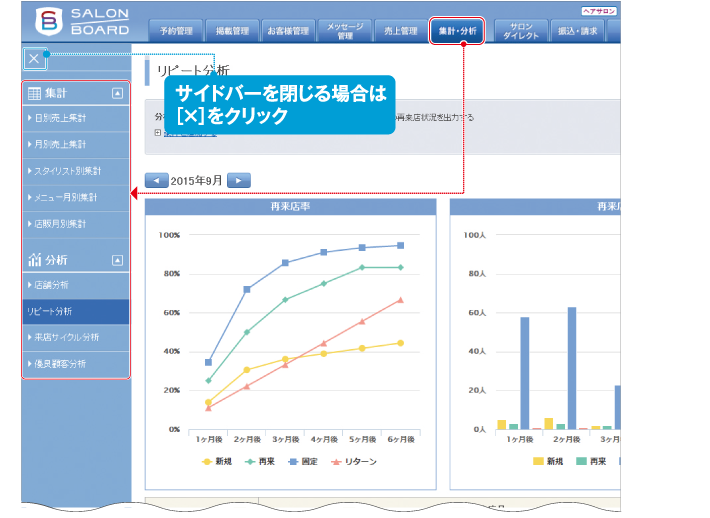Go to previous month with left arrow
This screenshot has height=518, width=710.
point(157,181)
